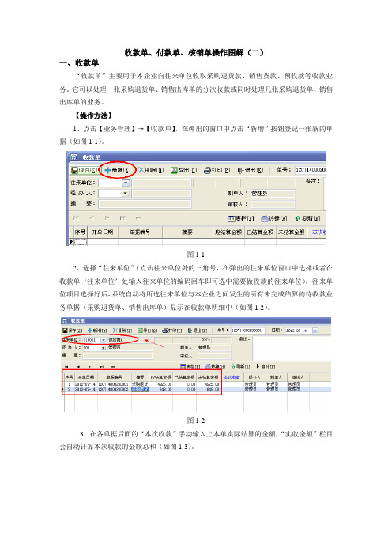Screen dimensions: 392x555
Task: Click the document title 收款单、付款单、核销单操作图解（二）
Action: pyautogui.click(x=194, y=52)
